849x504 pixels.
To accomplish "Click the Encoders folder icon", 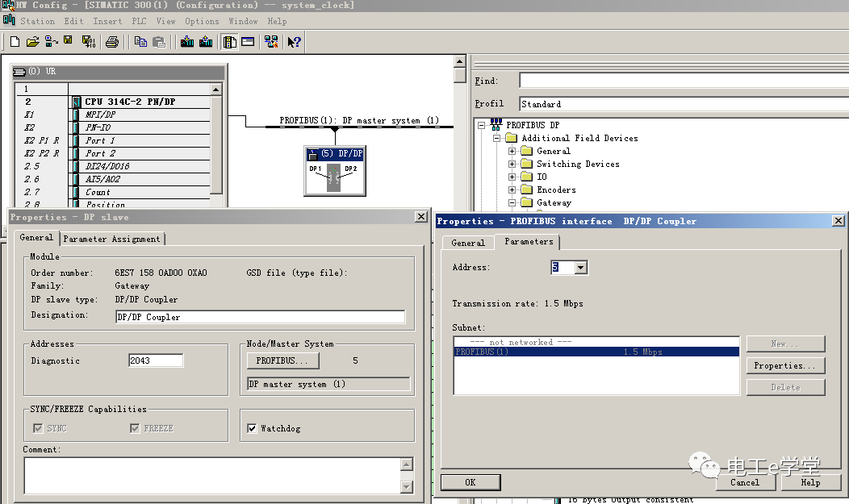I will point(527,190).
